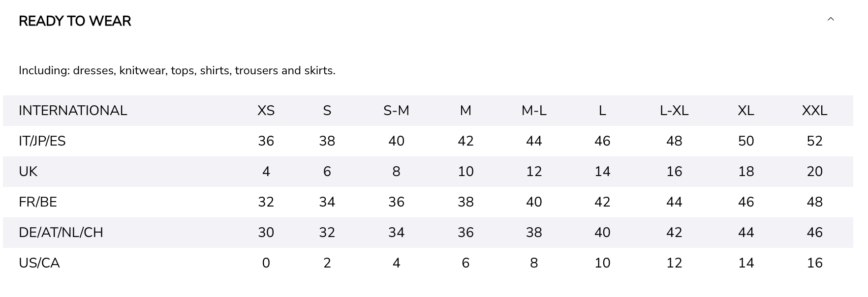Viewport: 868px width, 297px height.
Task: Click the IT/JP/ES row label
Action: [x=42, y=141]
